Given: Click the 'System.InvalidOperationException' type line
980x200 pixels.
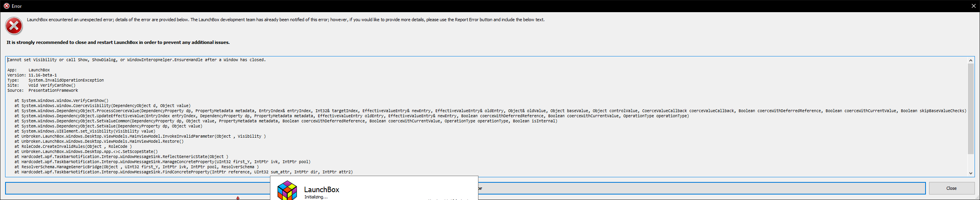Looking at the screenshot, I should click(56, 80).
